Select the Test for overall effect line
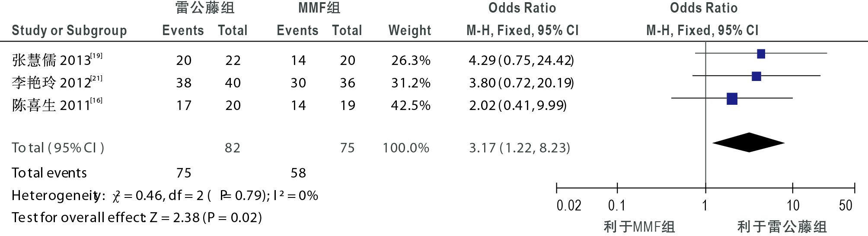The image size is (868, 236). (137, 217)
